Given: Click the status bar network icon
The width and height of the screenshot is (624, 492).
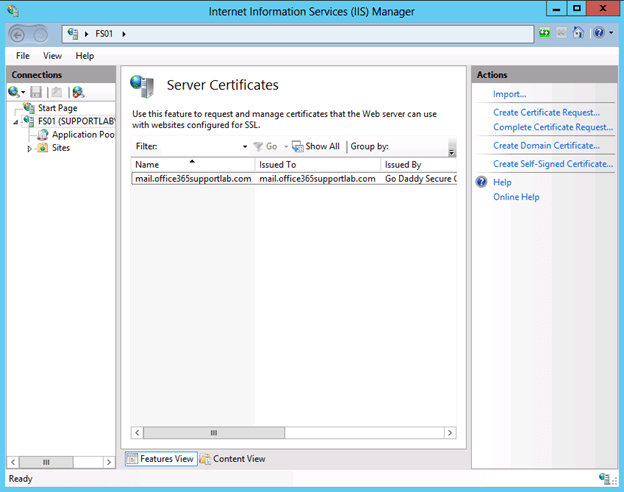Looking at the screenshot, I should pyautogui.click(x=604, y=478).
